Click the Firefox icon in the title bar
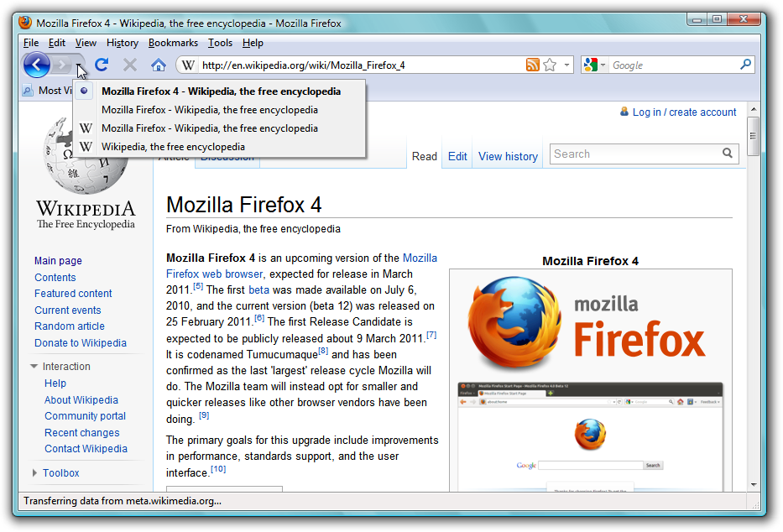783x532 pixels. point(25,23)
